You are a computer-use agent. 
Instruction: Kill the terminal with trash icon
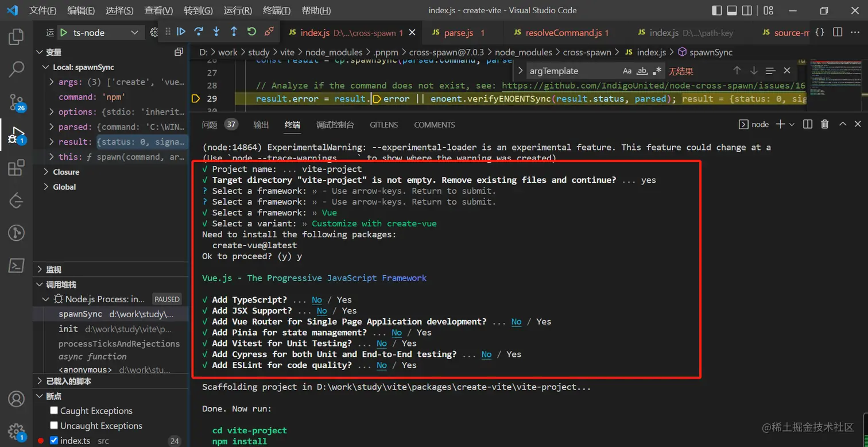pyautogui.click(x=825, y=124)
